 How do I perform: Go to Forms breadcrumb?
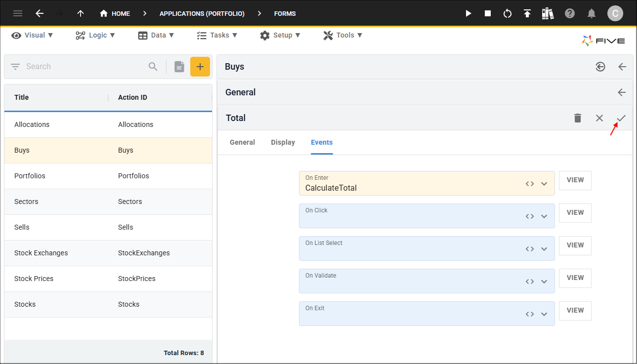pos(285,13)
